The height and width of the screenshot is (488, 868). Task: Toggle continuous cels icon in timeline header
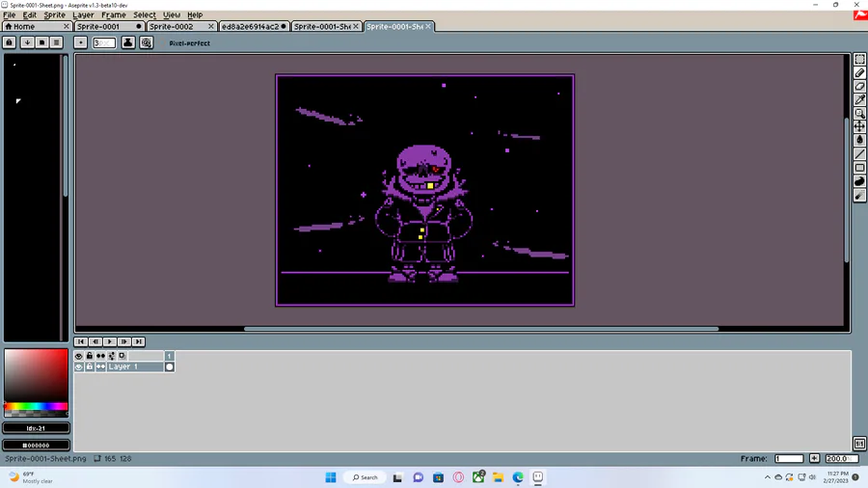[100, 356]
